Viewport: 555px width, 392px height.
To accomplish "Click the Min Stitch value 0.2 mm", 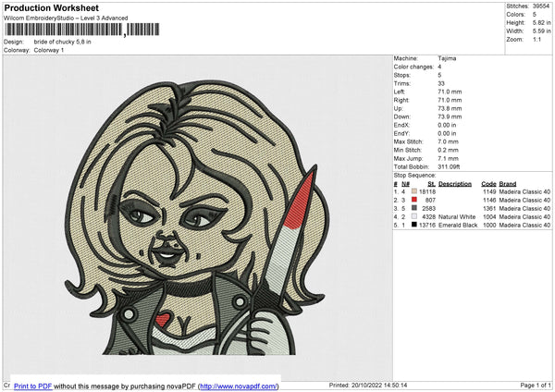I will 448,151.
